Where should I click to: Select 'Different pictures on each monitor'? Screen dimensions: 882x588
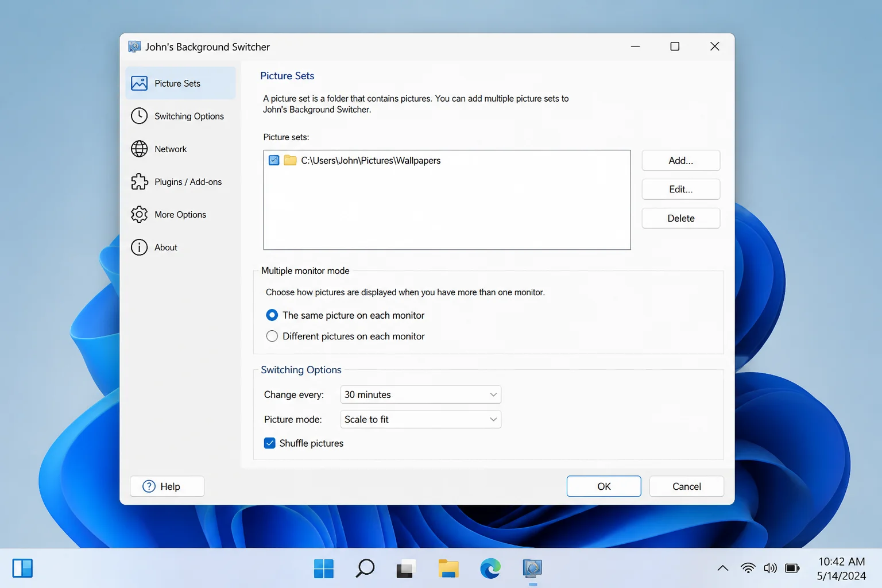(x=272, y=336)
